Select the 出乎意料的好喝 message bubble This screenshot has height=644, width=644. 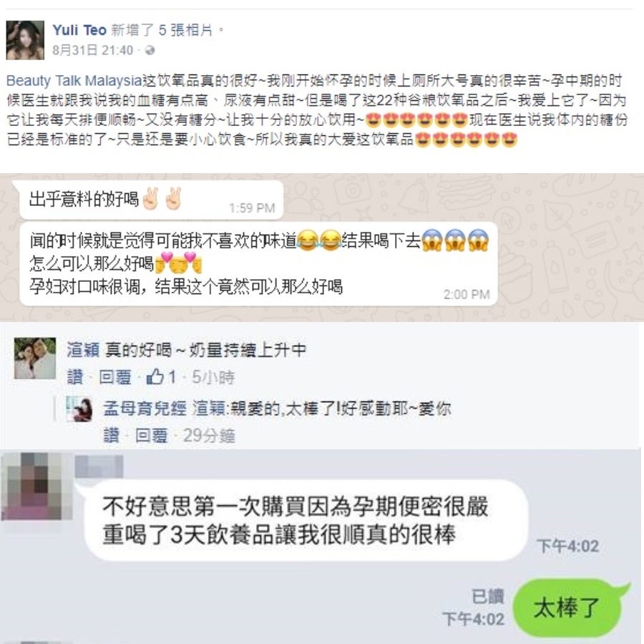[x=152, y=200]
